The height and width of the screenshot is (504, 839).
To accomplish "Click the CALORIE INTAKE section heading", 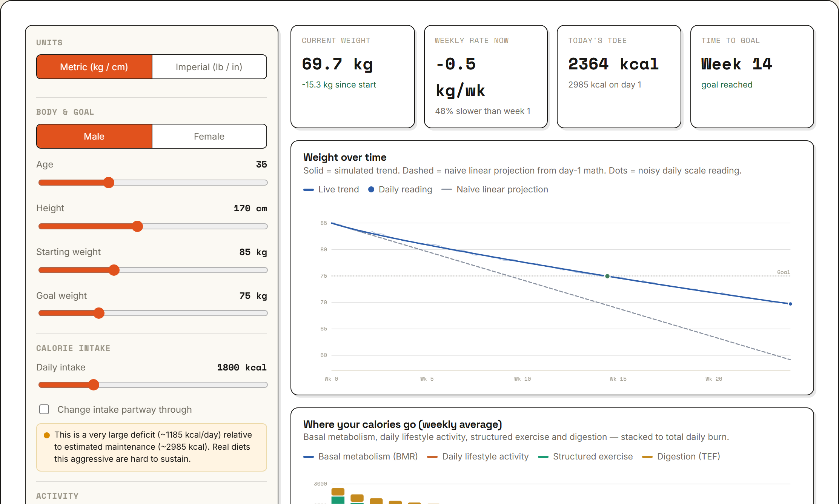I will coord(73,348).
